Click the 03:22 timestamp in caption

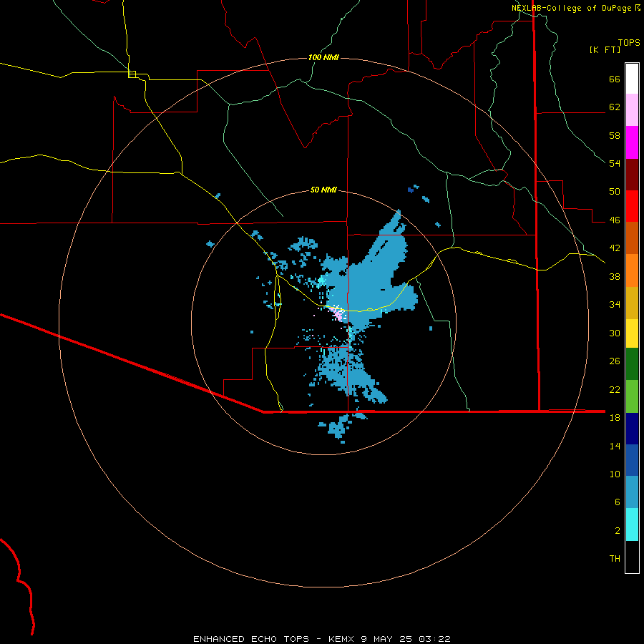[434, 639]
